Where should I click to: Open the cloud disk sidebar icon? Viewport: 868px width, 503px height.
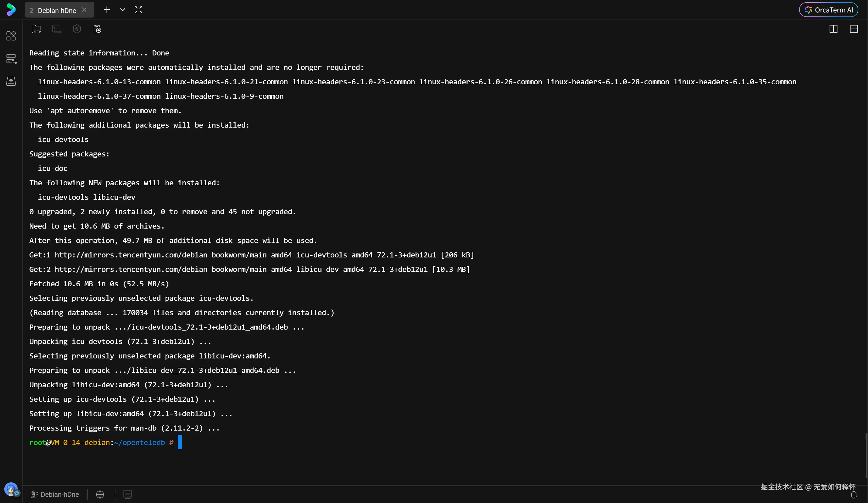click(x=11, y=81)
